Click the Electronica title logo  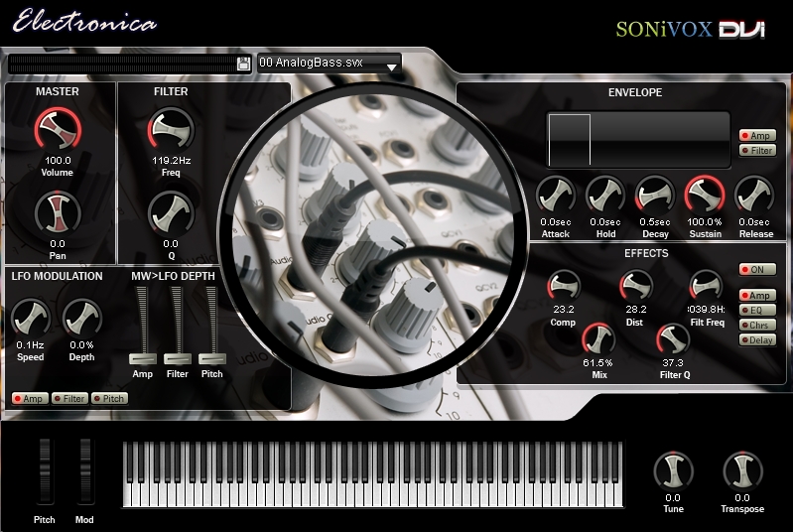pyautogui.click(x=84, y=22)
